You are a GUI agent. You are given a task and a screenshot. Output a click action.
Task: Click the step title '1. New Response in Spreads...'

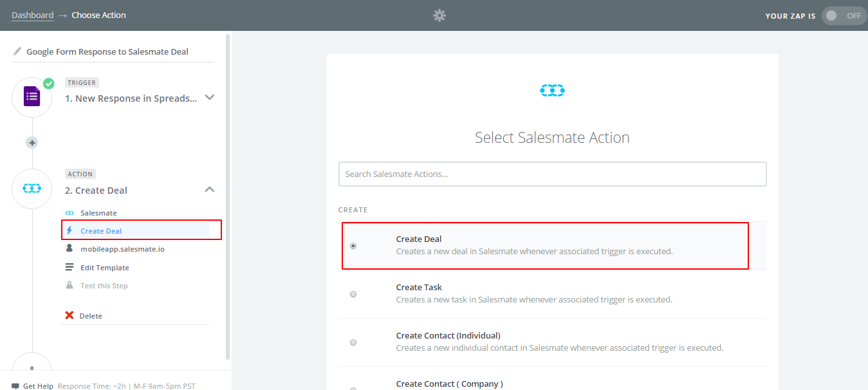[x=131, y=98]
